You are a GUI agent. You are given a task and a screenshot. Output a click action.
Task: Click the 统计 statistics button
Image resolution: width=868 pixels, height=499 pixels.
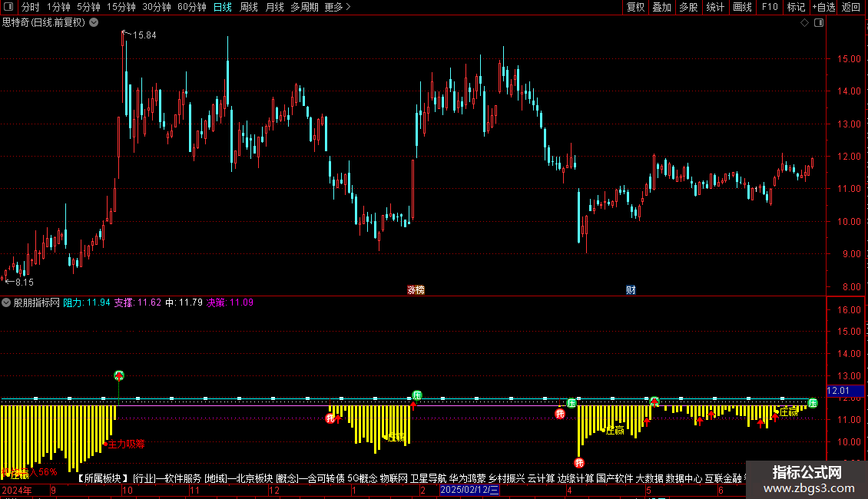[x=715, y=7]
